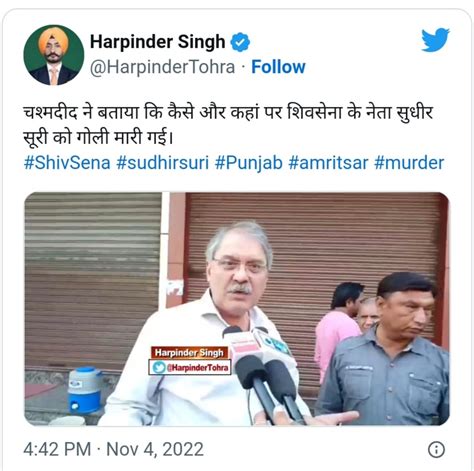Viewport: 474px width, 471px height.
Task: Click the blue water cooler in video
Action: click(x=84, y=390)
